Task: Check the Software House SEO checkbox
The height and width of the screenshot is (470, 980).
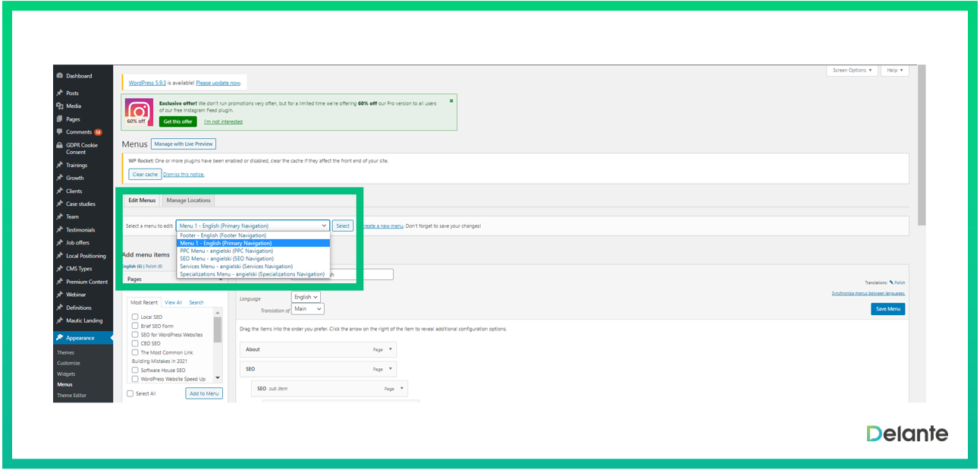Action: click(135, 371)
